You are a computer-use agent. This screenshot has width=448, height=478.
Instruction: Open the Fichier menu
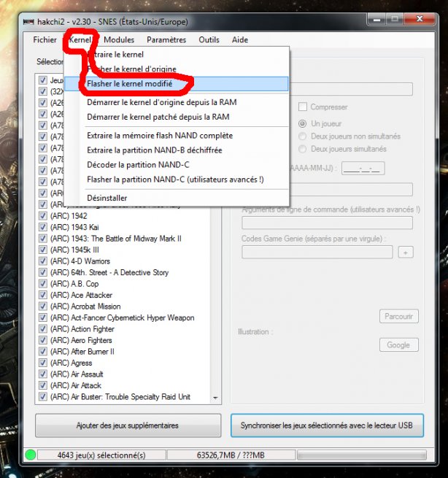pos(45,39)
